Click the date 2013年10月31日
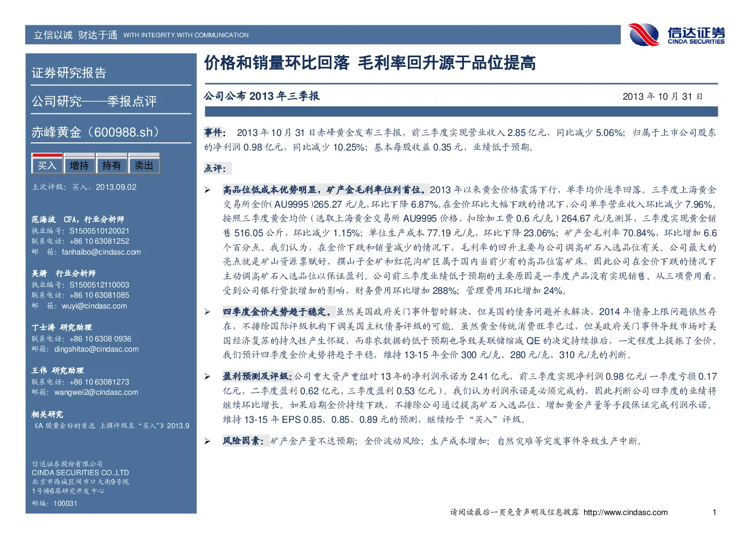Image resolution: width=756 pixels, height=535 pixels. click(x=663, y=97)
